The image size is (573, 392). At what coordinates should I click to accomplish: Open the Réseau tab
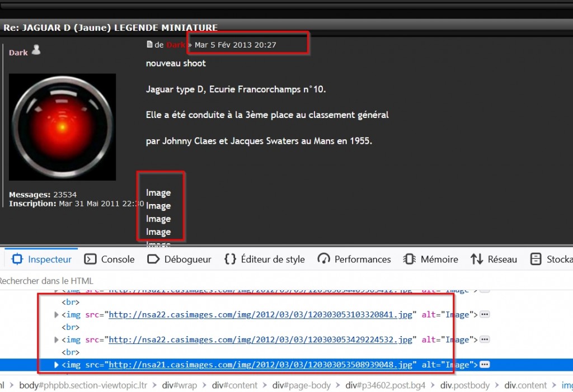pos(494,259)
